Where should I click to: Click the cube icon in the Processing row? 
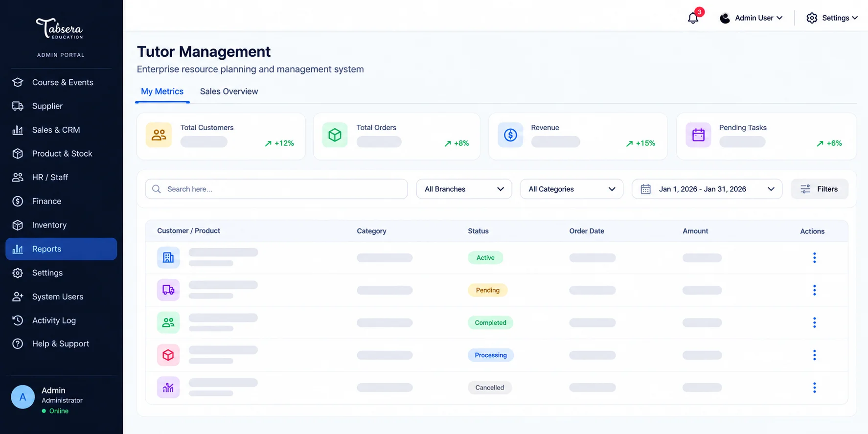(168, 355)
